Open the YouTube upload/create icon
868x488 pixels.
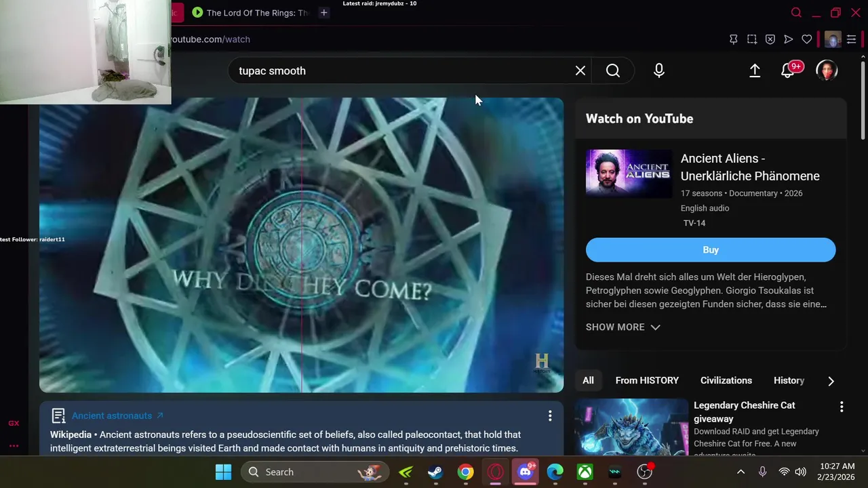click(755, 70)
